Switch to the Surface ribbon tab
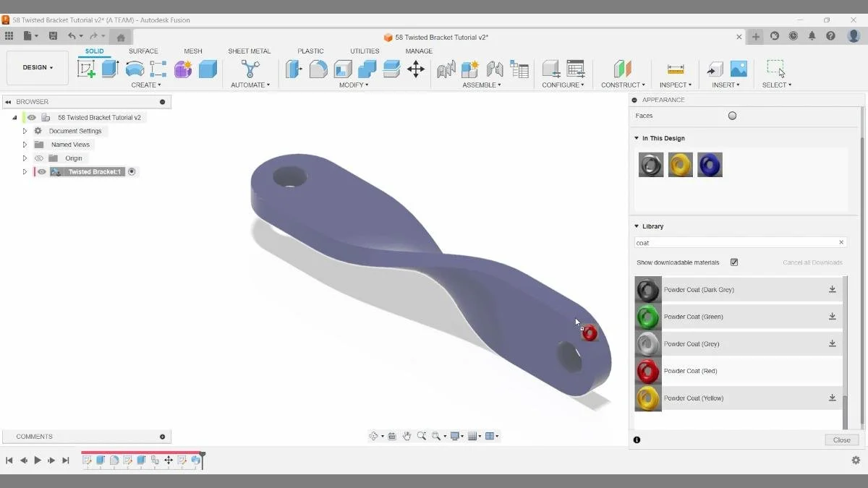868x488 pixels. click(x=143, y=51)
